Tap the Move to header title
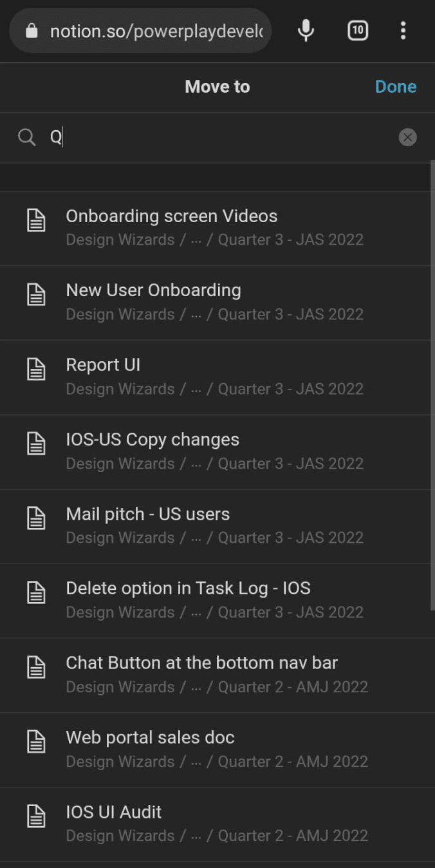This screenshot has height=868, width=435. pyautogui.click(x=217, y=87)
